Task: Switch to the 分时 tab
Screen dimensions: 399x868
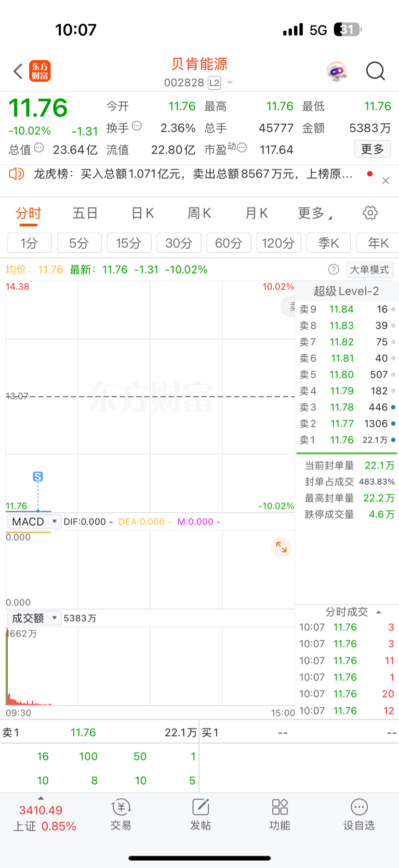Action: coord(29,213)
